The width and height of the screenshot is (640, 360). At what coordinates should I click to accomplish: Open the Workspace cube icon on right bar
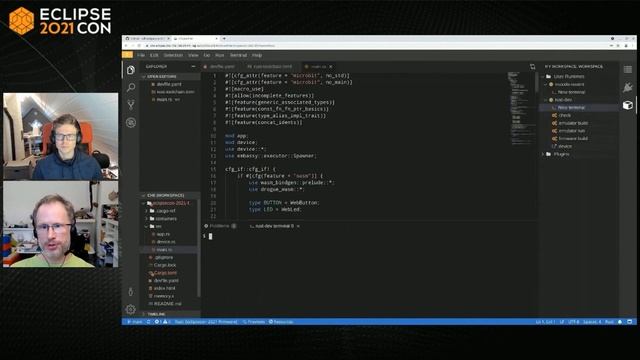tap(628, 105)
